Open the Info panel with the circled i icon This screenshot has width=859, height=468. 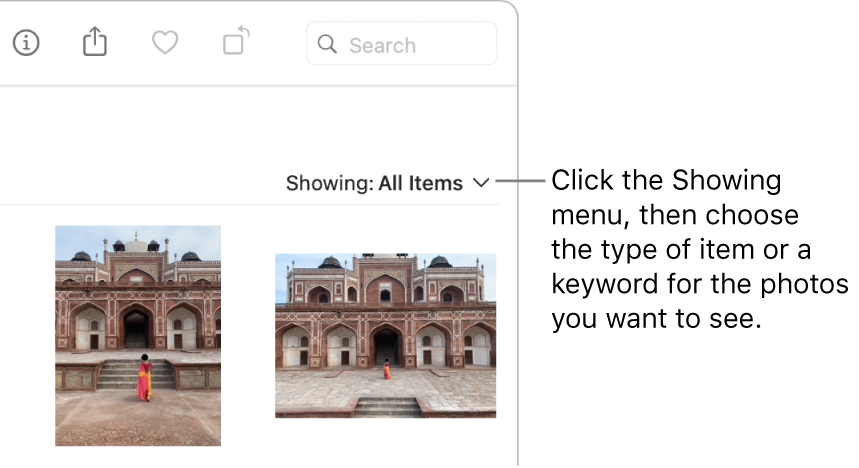[26, 43]
